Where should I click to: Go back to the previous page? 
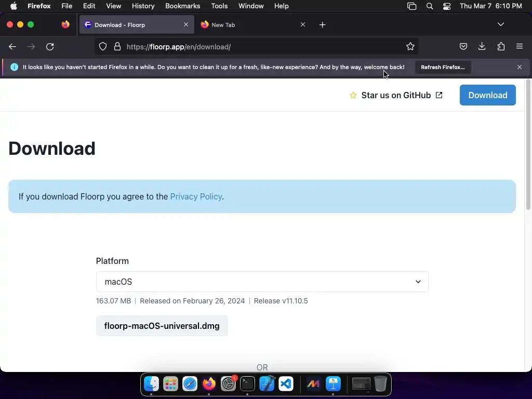12,47
